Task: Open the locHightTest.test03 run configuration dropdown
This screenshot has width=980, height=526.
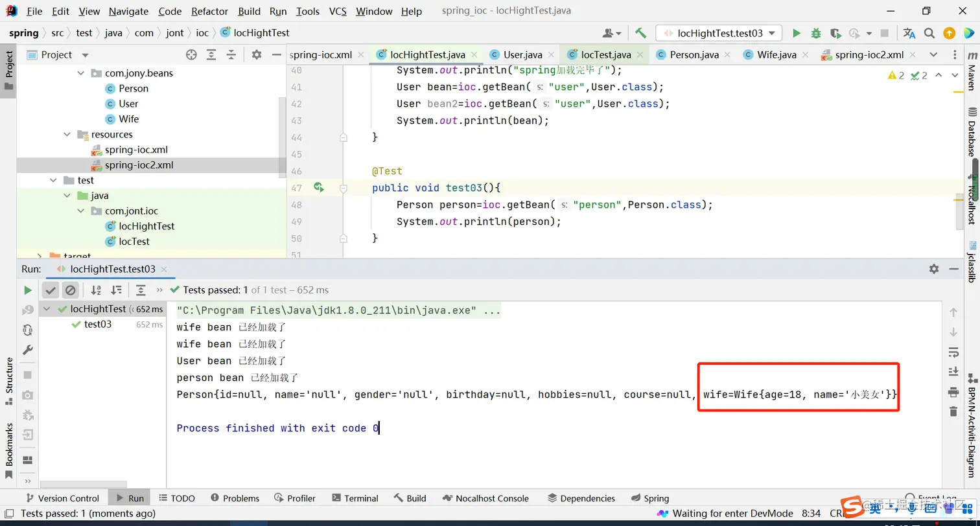Action: [719, 33]
